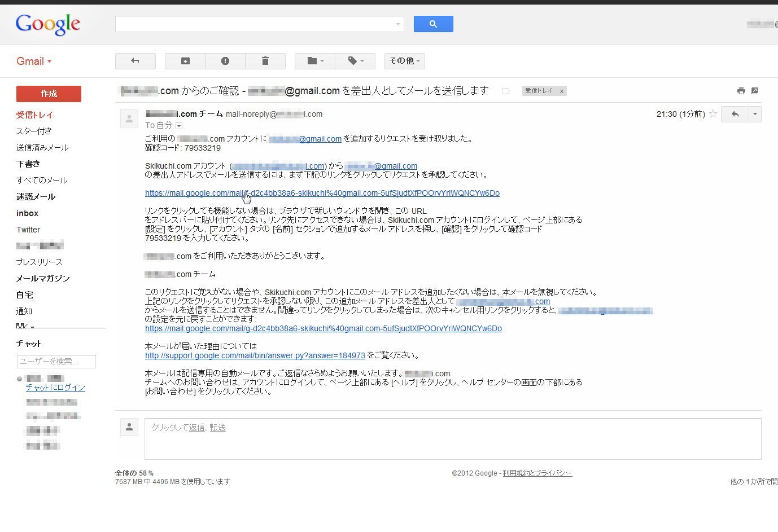Open 迷惑メール folder
Image resolution: width=778 pixels, height=532 pixels.
click(x=36, y=196)
